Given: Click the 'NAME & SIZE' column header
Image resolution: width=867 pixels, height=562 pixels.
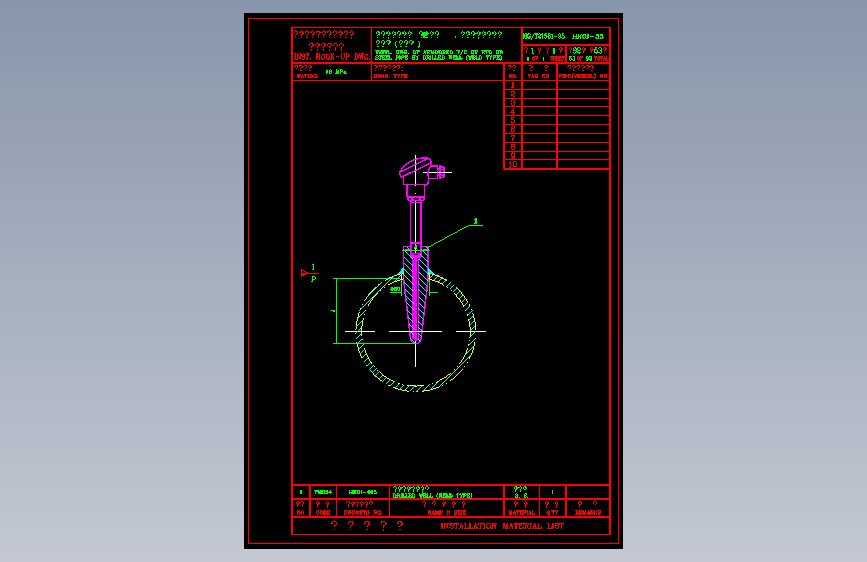Looking at the screenshot, I should point(447,513).
